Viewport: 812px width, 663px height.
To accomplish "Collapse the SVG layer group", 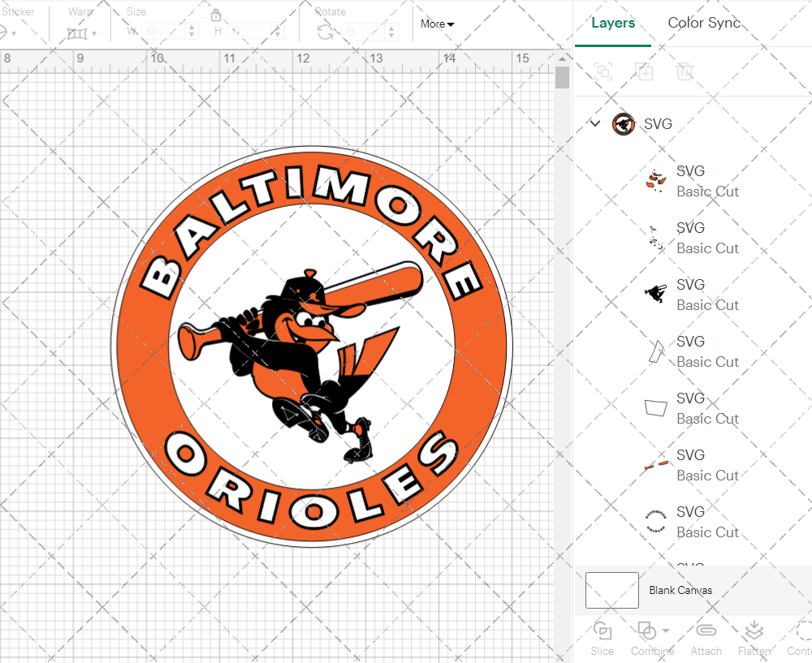I will [595, 123].
